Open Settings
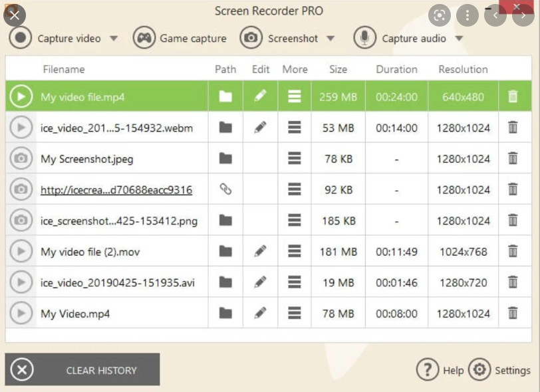540x392 pixels. 499,370
